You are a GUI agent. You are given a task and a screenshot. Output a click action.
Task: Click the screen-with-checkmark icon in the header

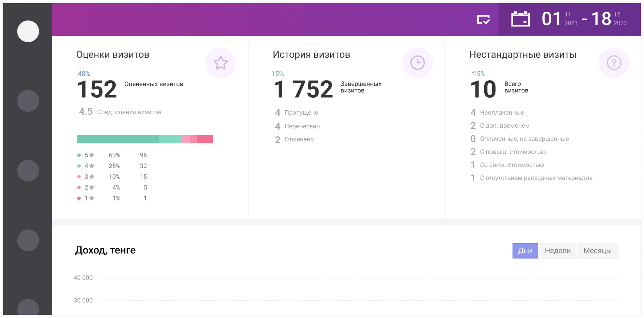click(483, 20)
